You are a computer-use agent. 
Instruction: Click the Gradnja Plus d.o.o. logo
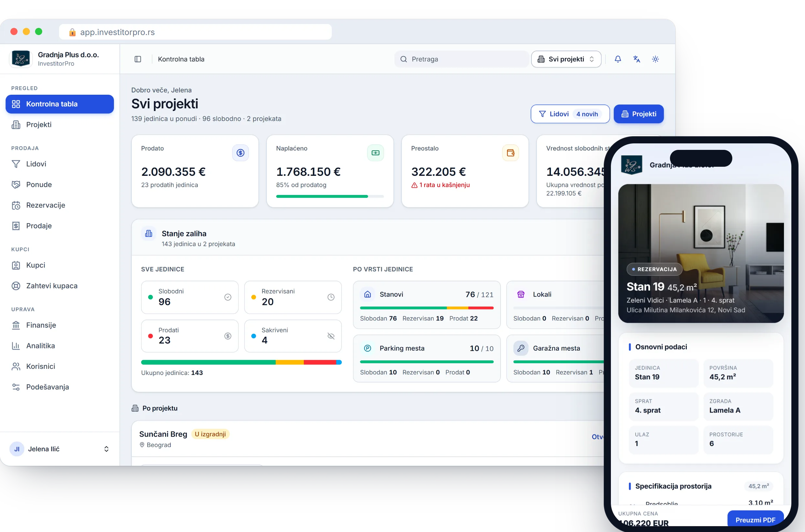point(21,58)
